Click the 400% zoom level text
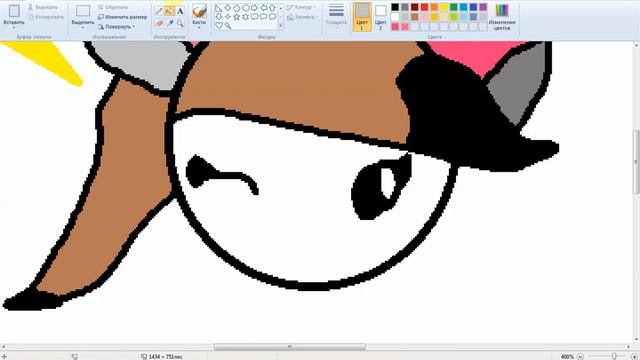 [567, 356]
